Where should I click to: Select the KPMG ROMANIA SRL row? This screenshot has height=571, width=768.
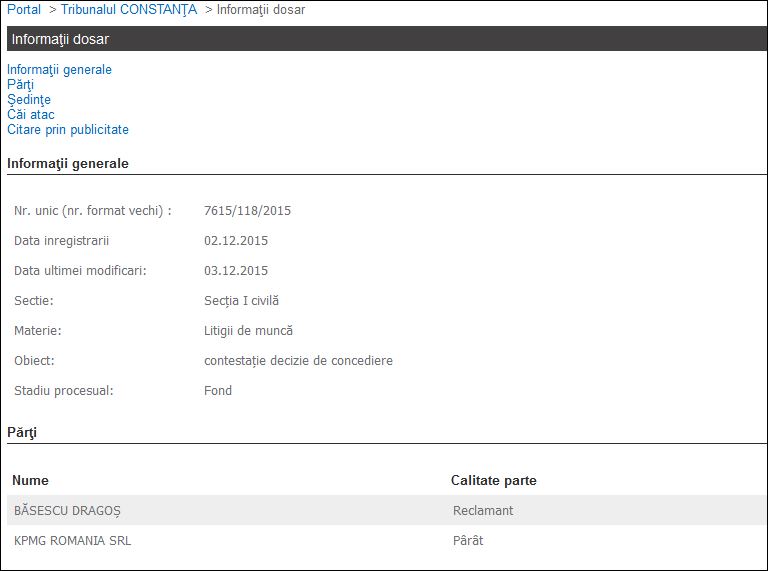387,540
